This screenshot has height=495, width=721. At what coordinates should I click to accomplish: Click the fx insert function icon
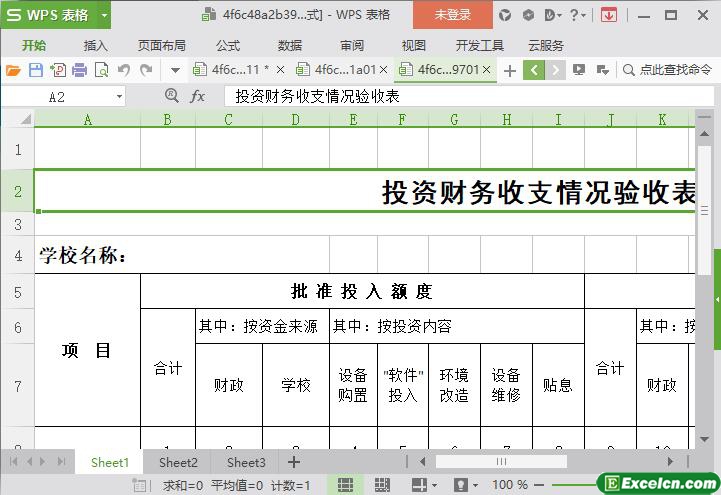198,96
